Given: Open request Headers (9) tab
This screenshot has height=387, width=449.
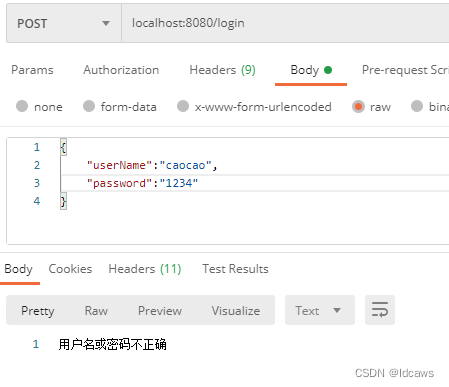Looking at the screenshot, I should 222,70.
